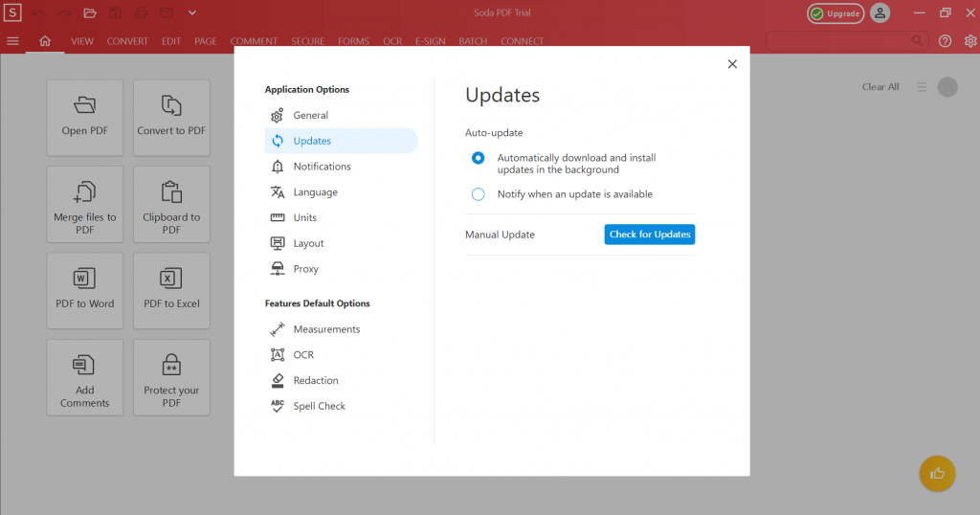Open Spell Check options

click(342, 406)
